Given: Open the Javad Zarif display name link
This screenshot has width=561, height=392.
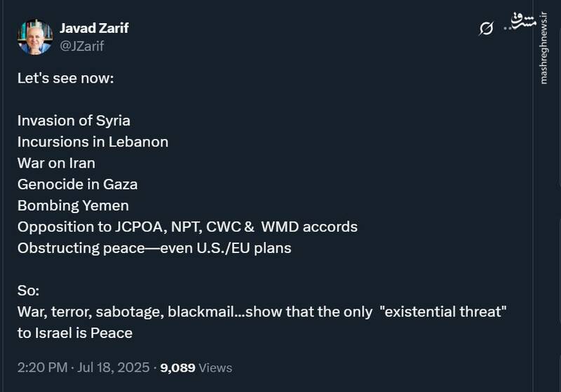Looking at the screenshot, I should click(x=94, y=28).
